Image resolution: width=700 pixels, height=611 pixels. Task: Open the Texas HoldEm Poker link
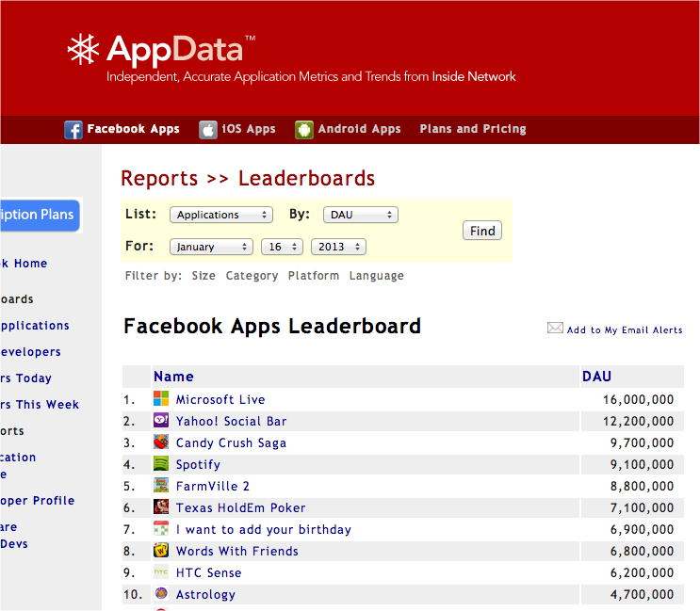pos(240,507)
